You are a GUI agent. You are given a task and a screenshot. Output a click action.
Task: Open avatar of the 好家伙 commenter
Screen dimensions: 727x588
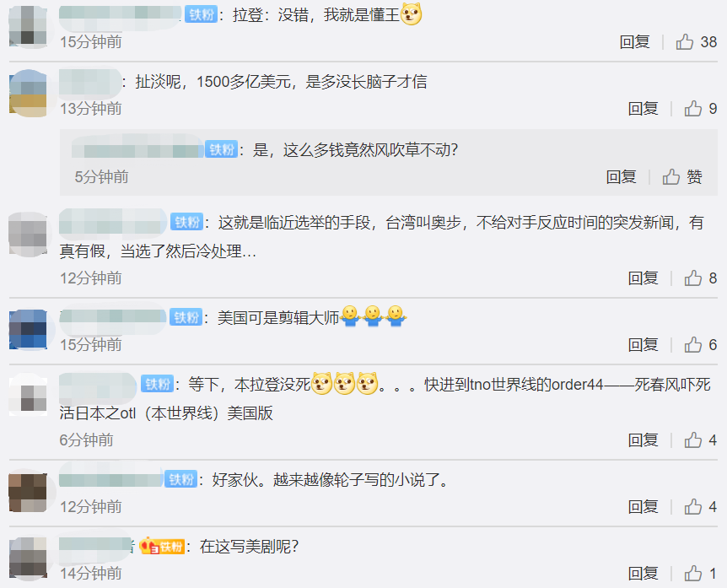click(29, 493)
